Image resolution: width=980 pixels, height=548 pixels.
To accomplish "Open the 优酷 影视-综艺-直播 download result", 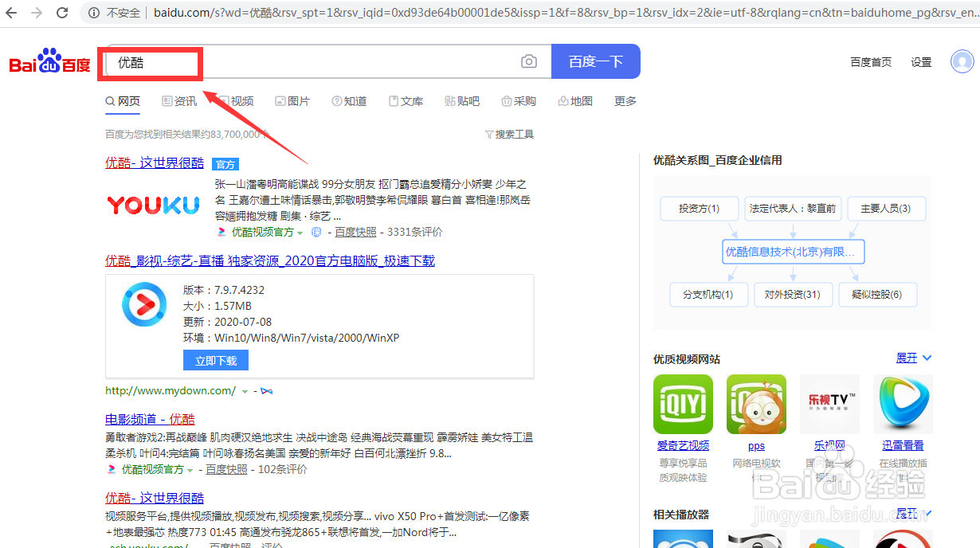I will tap(270, 260).
